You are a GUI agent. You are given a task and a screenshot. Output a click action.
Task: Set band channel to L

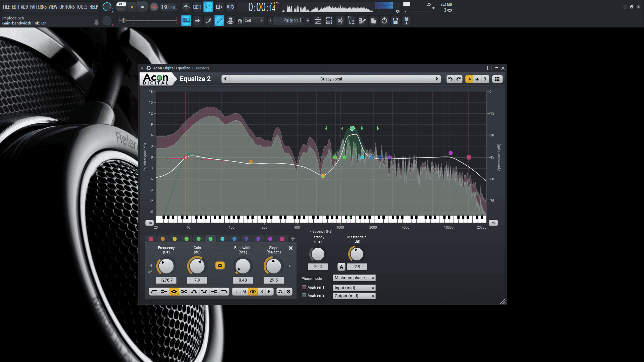point(236,292)
